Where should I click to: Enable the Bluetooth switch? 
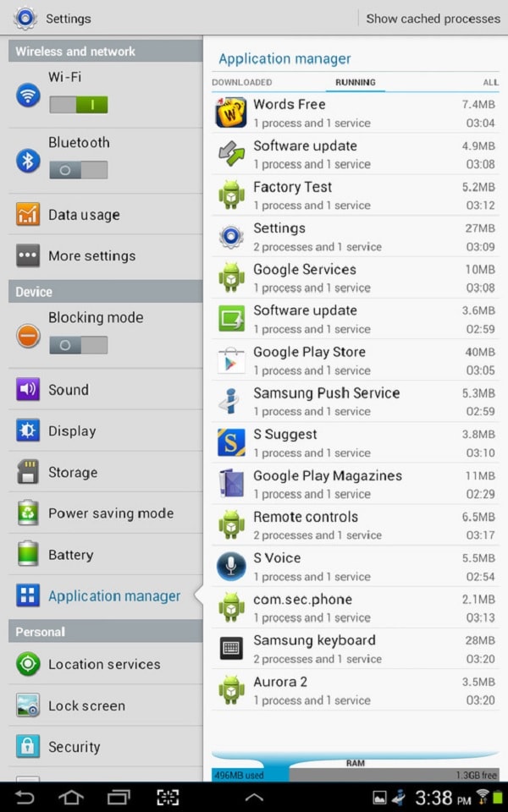pos(79,170)
